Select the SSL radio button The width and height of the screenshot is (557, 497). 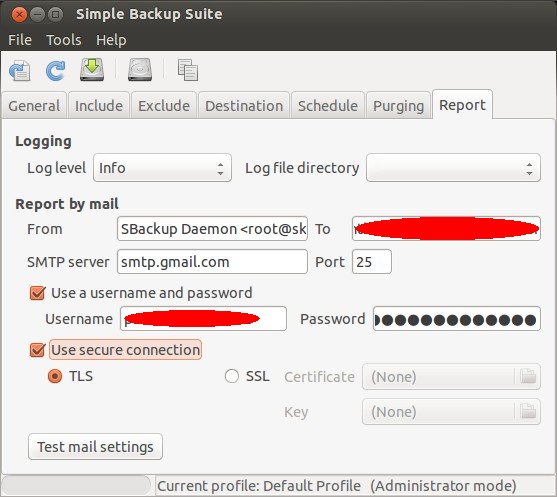pos(232,376)
